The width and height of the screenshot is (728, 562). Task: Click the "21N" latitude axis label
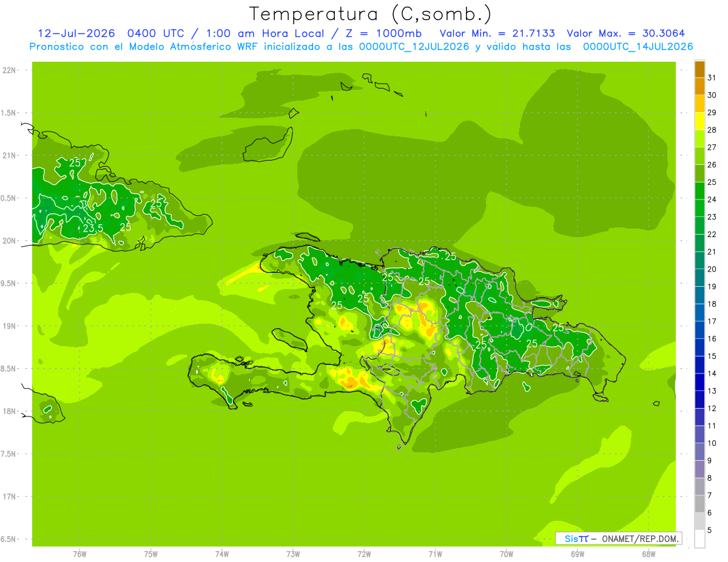(x=10, y=155)
